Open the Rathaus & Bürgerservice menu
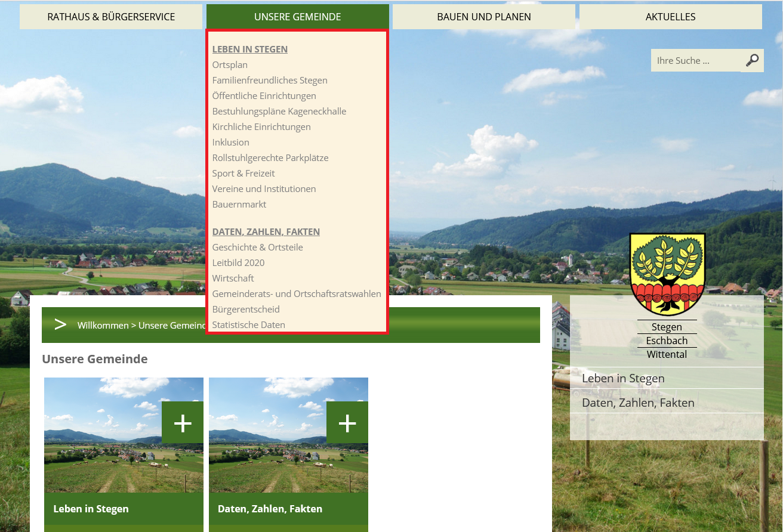The height and width of the screenshot is (532, 783). tap(111, 17)
